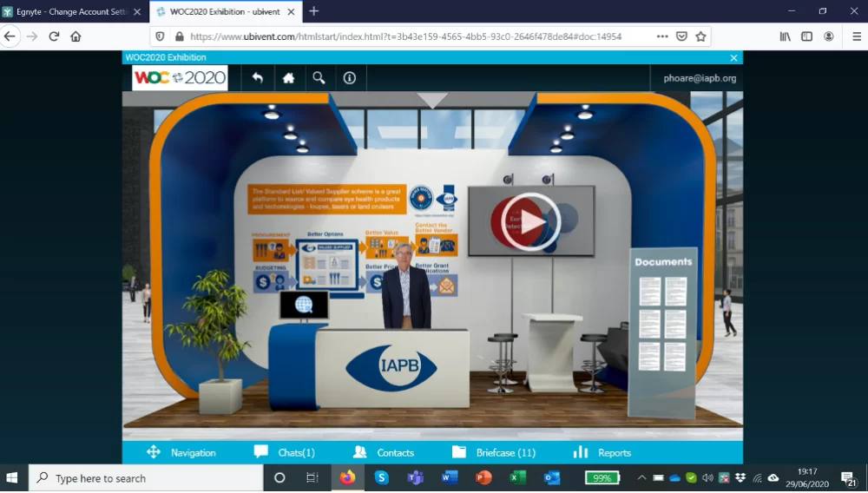Reload the page
The width and height of the screenshot is (868, 493).
54,36
